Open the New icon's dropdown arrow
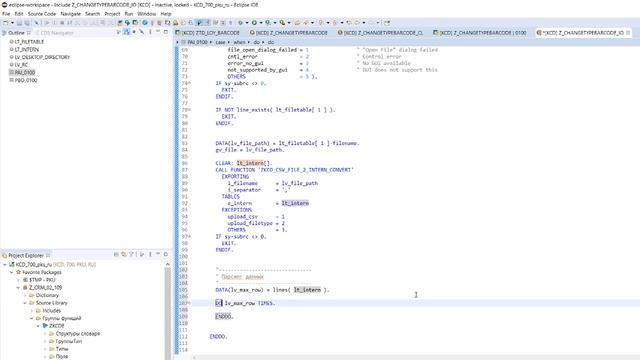640x360 pixels. pyautogui.click(x=12, y=23)
